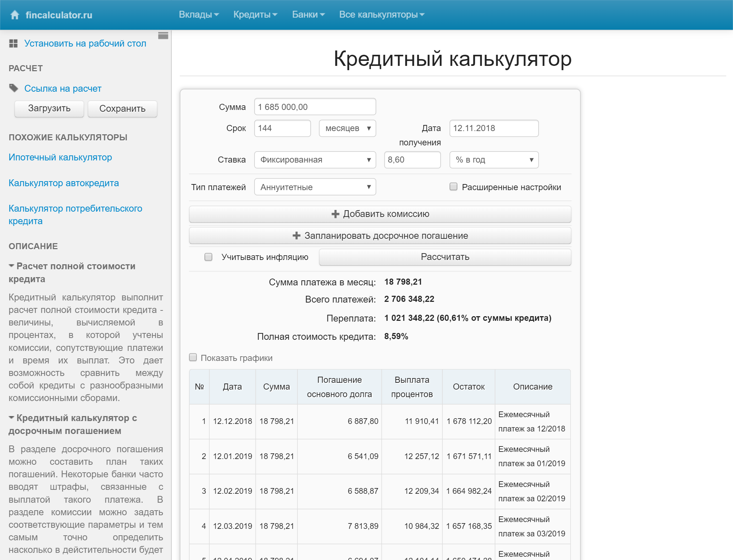This screenshot has height=560, width=733.
Task: Click interest value 12 257,12
Action: (x=422, y=457)
